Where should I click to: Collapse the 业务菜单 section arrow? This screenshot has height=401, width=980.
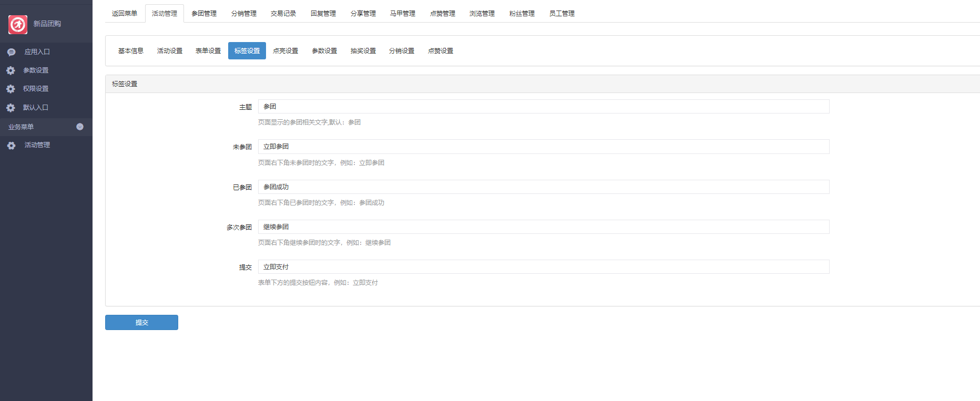pyautogui.click(x=80, y=127)
